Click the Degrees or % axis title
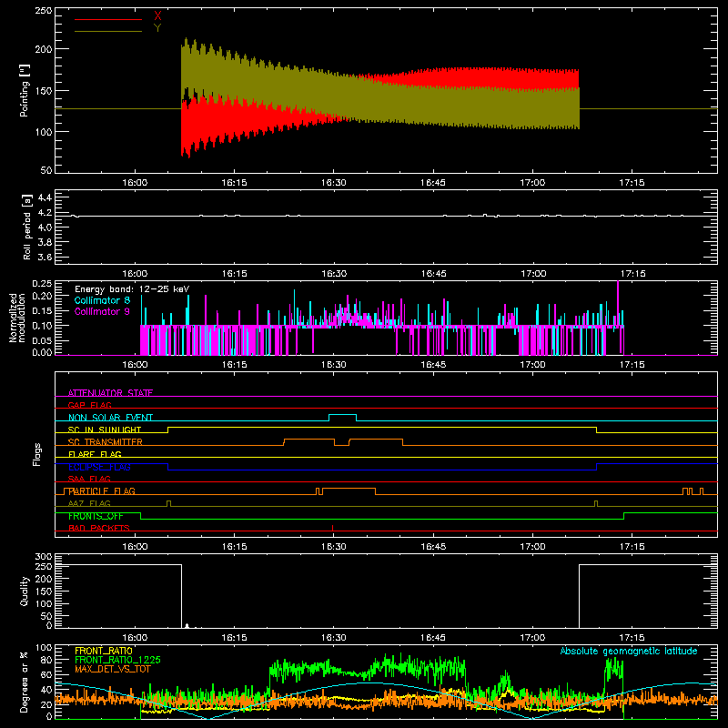This screenshot has height=728, width=728. pos(25,682)
